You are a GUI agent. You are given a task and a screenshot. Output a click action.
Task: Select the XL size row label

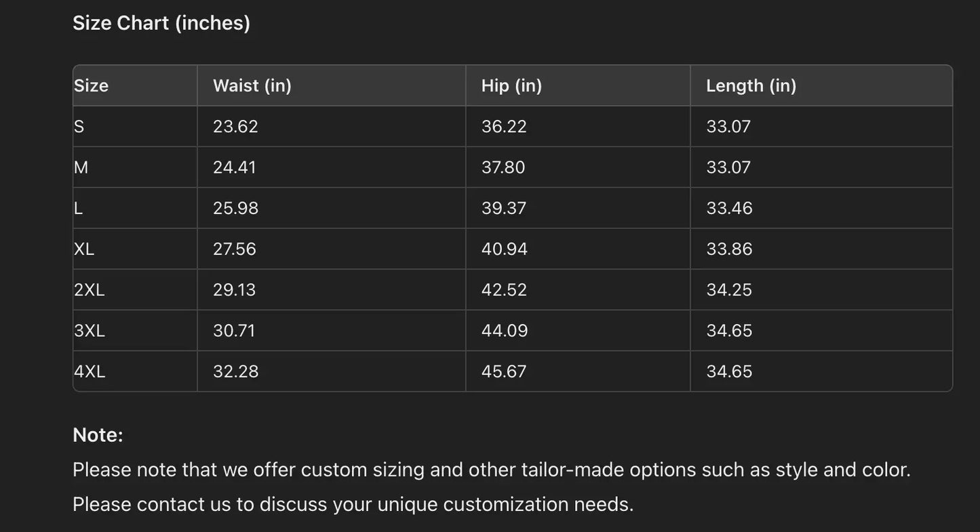coord(84,249)
